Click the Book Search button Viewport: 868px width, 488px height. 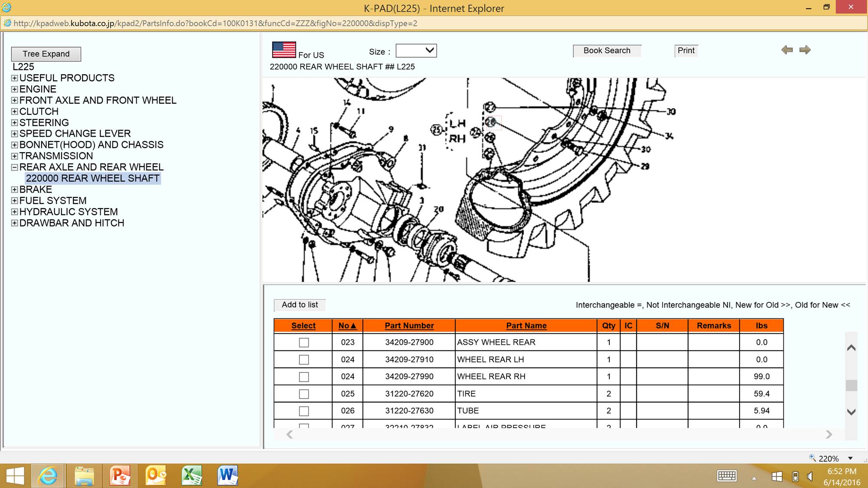click(607, 51)
